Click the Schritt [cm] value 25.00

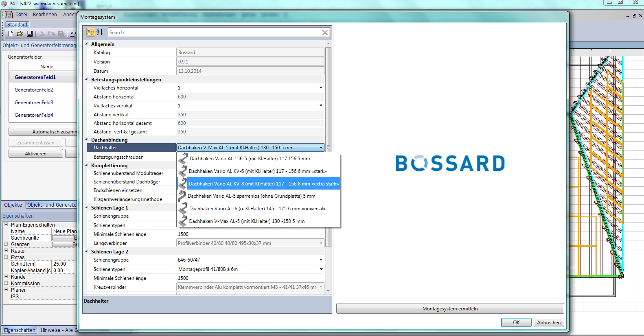point(64,264)
